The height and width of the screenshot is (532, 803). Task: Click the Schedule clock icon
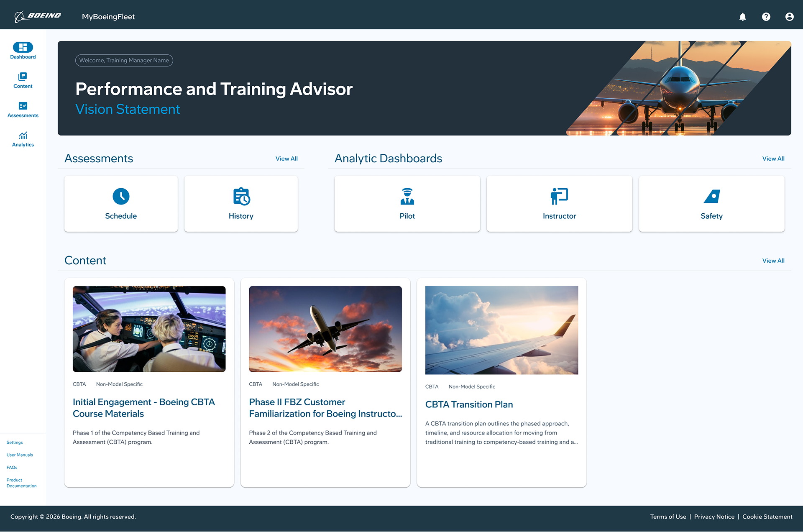coord(121,196)
